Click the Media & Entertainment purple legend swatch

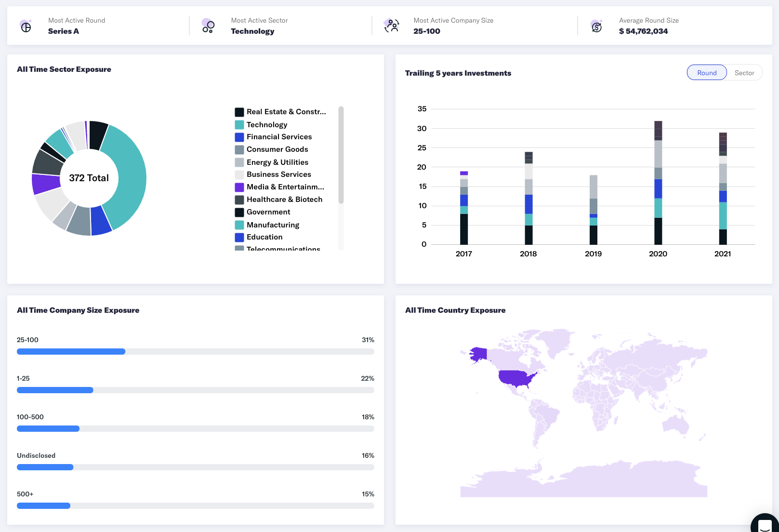[x=239, y=187]
